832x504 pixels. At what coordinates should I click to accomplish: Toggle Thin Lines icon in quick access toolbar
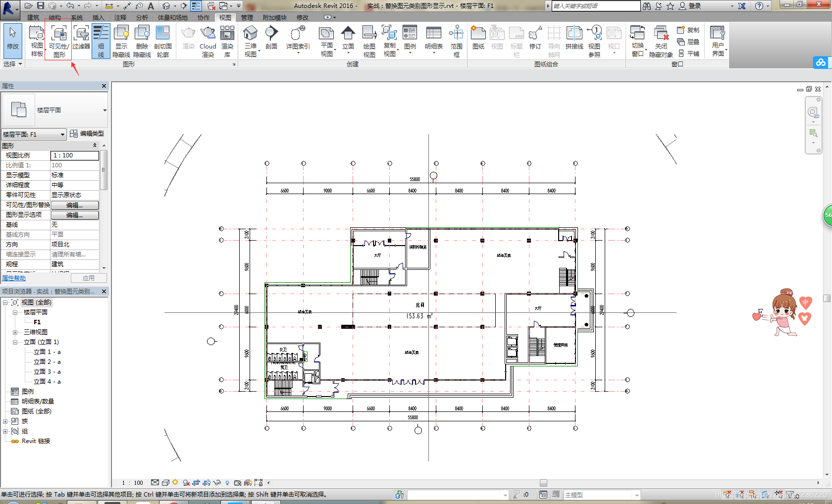196,6
